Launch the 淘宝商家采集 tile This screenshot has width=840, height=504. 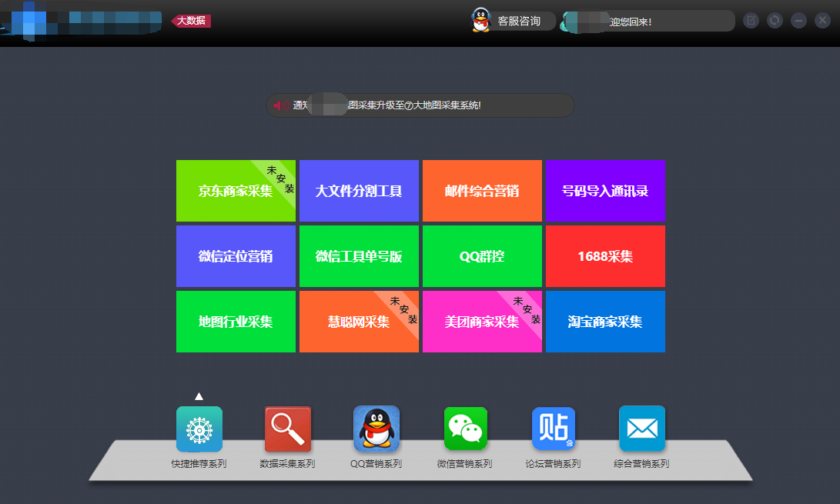click(x=605, y=322)
